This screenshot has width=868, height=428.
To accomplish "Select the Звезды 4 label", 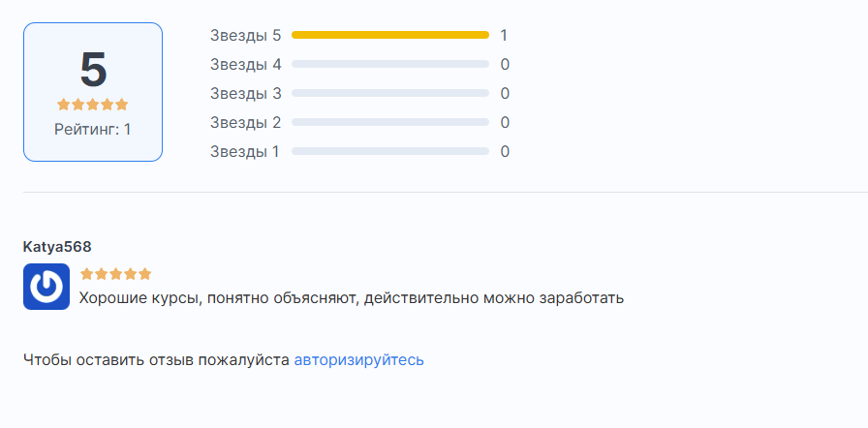I will [246, 65].
